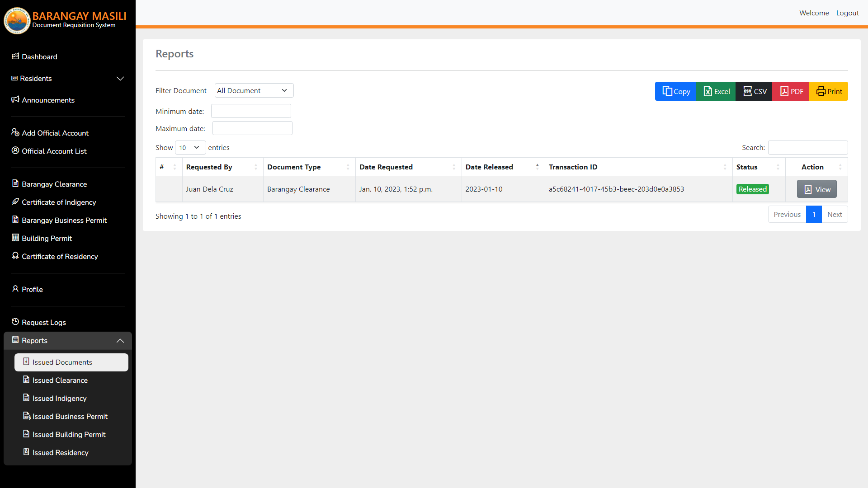Click the Barangay Masili logo icon
The image size is (868, 488).
[x=17, y=20]
